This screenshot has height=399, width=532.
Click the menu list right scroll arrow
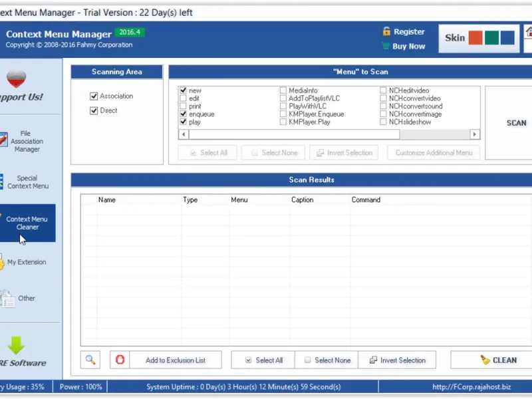(x=475, y=134)
